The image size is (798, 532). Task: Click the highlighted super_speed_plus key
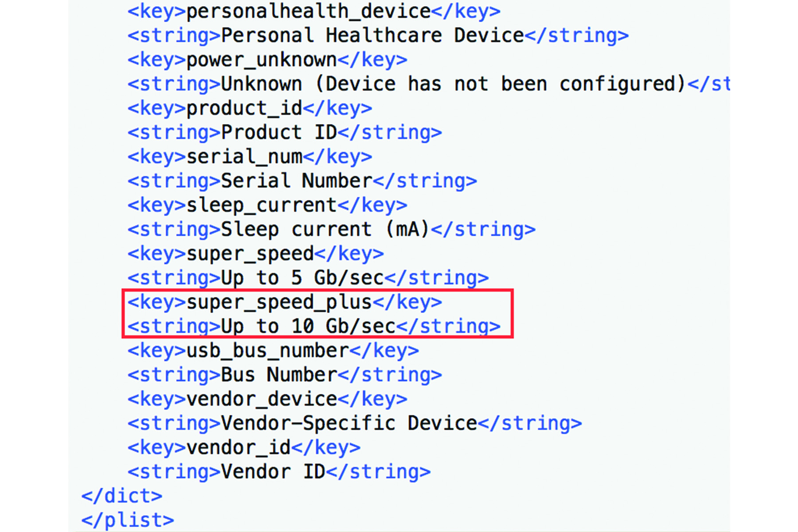click(279, 302)
